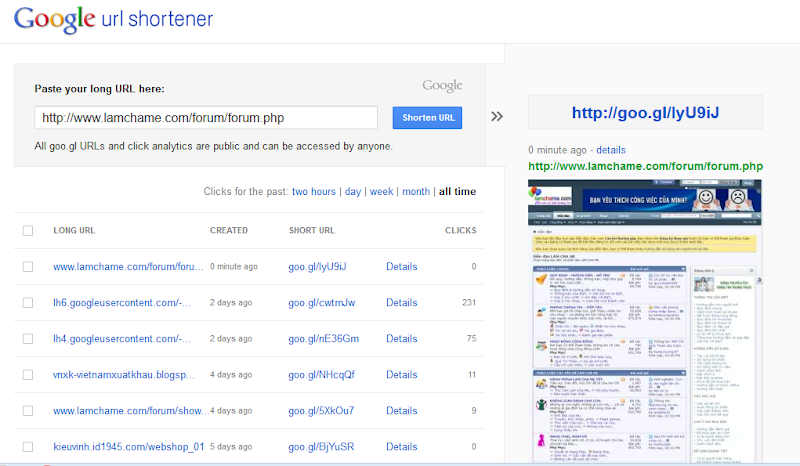Open Details for goo.gl/5XkOu7 row

tap(402, 410)
